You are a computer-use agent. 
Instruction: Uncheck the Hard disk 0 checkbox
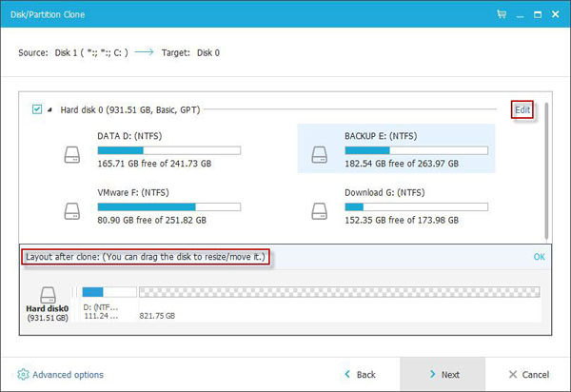pos(37,109)
